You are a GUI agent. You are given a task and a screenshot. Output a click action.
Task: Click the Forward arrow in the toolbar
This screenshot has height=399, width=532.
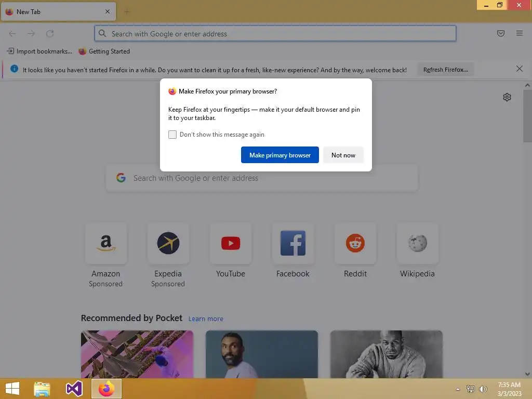click(x=31, y=33)
